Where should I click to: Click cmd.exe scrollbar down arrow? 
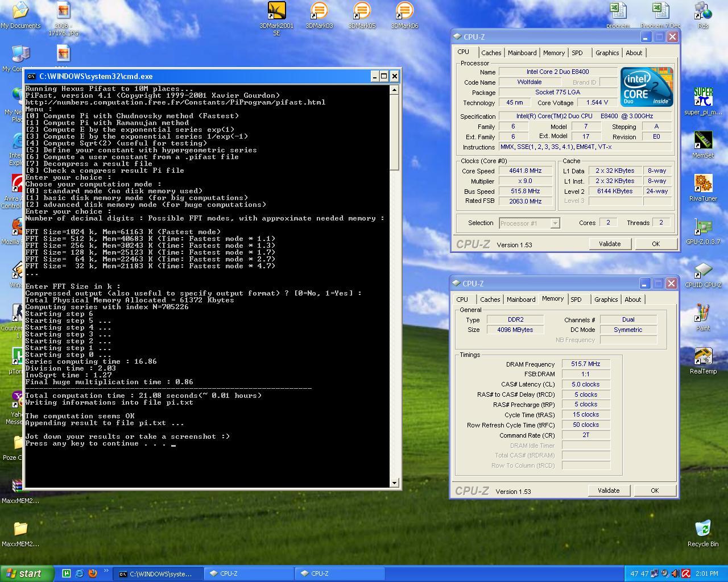tap(395, 483)
